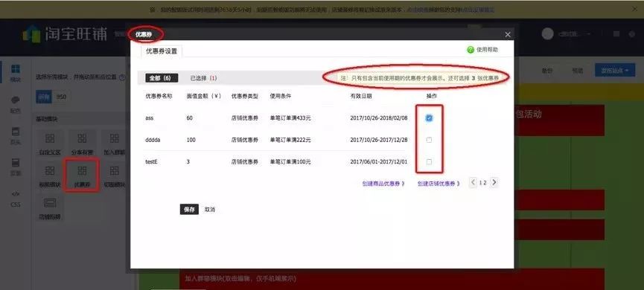644x290 pixels.
Task: Check the coupon 'testE' checkbox
Action: pos(429,161)
